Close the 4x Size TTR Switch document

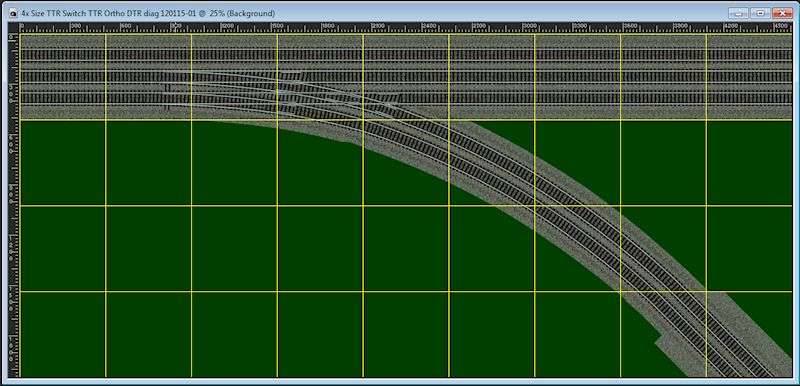(782, 13)
